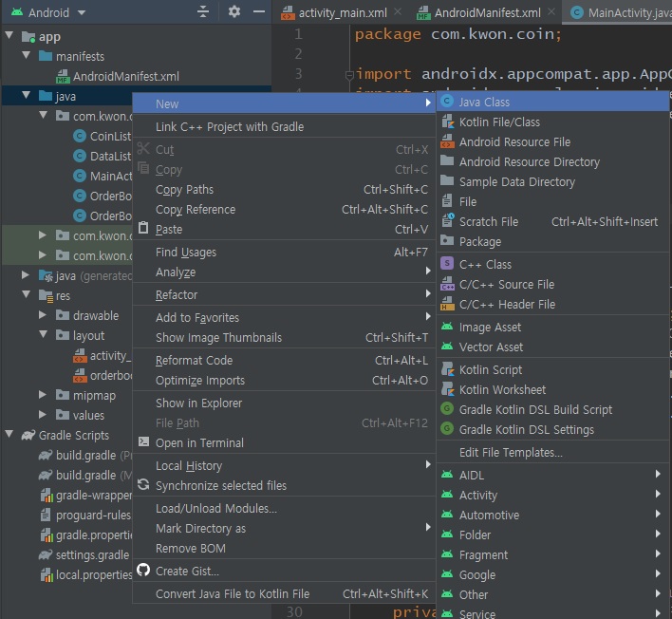Fold the import block in editor gutter
Image resolution: width=672 pixels, height=619 pixels.
349,75
